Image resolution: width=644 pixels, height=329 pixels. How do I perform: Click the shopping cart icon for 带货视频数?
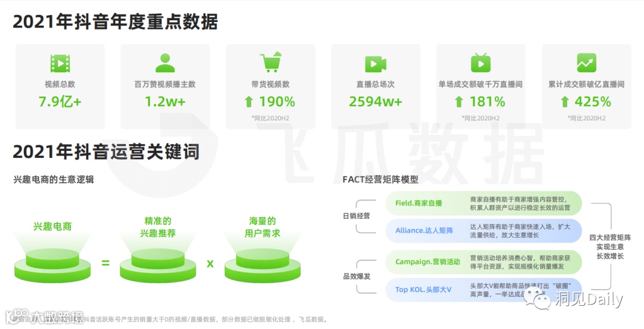tap(271, 62)
